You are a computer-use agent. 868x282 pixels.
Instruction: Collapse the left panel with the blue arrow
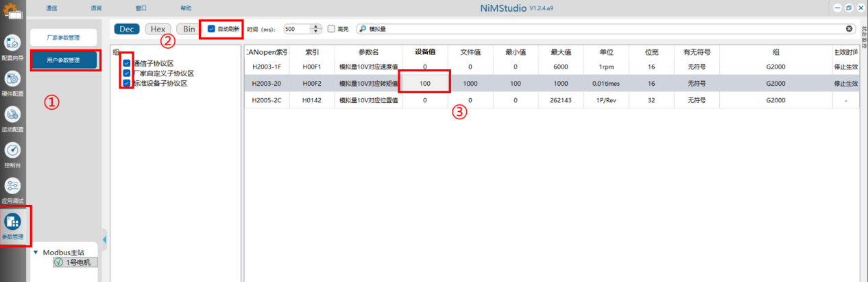pos(104,239)
